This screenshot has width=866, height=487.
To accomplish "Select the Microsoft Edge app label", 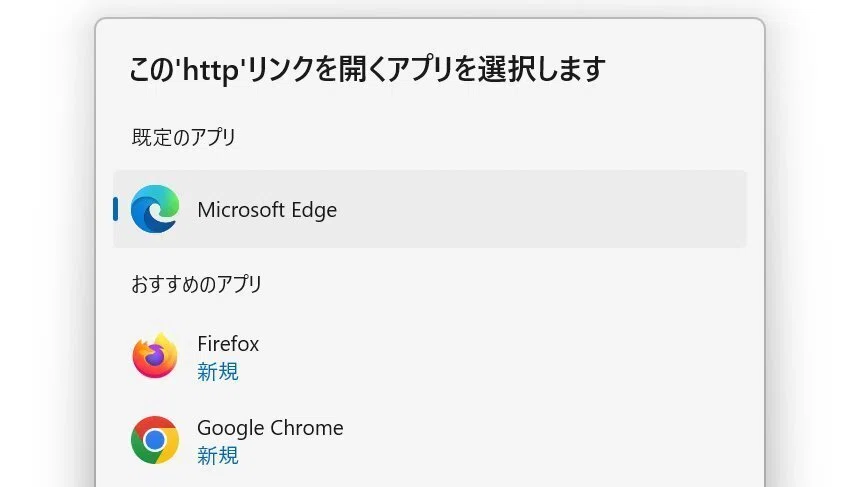I will pyautogui.click(x=267, y=210).
